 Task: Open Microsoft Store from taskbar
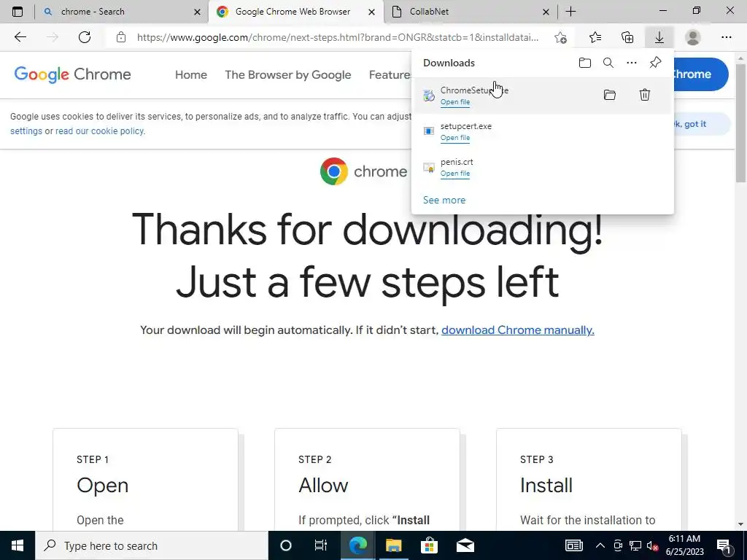click(429, 545)
